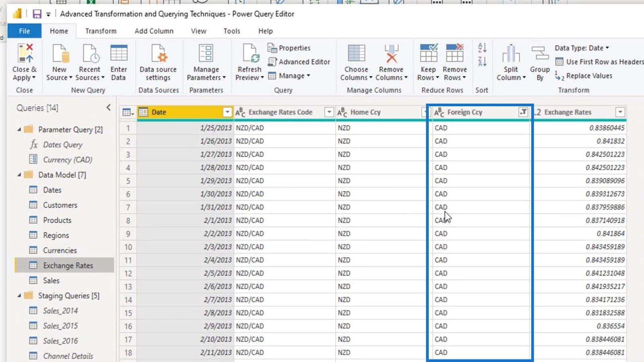The height and width of the screenshot is (362, 644).
Task: Open query Properties
Action: [x=289, y=48]
